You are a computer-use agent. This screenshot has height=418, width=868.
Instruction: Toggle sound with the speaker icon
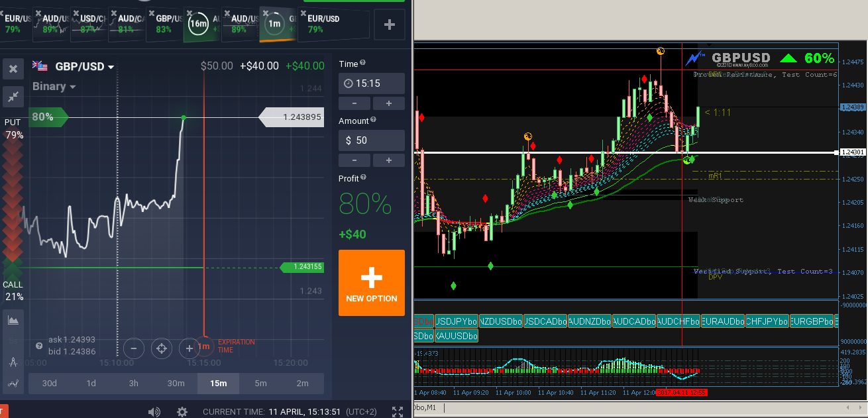[154, 412]
